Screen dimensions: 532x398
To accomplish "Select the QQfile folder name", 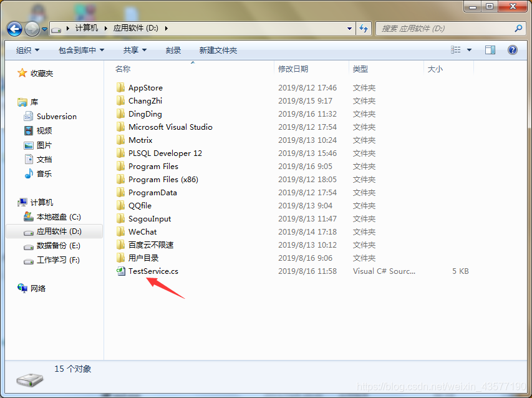I will tap(140, 206).
